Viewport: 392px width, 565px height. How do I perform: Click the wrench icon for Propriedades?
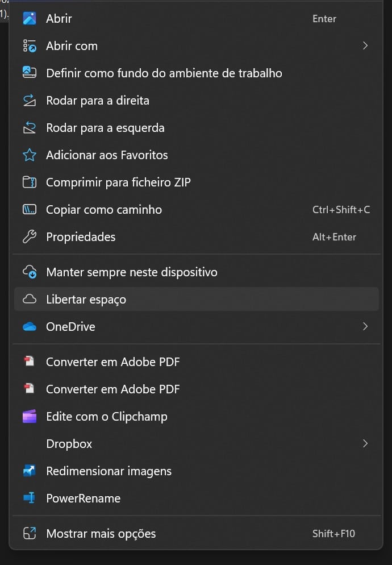29,237
